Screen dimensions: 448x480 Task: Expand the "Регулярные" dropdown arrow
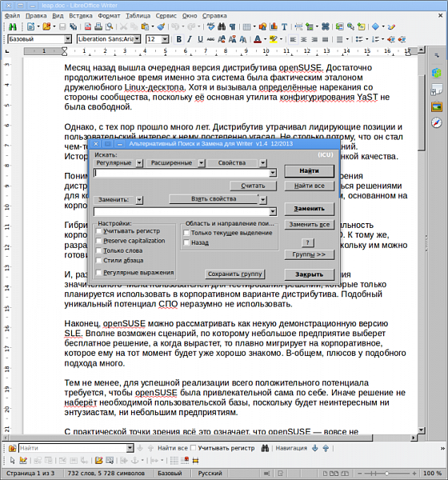[x=139, y=163]
